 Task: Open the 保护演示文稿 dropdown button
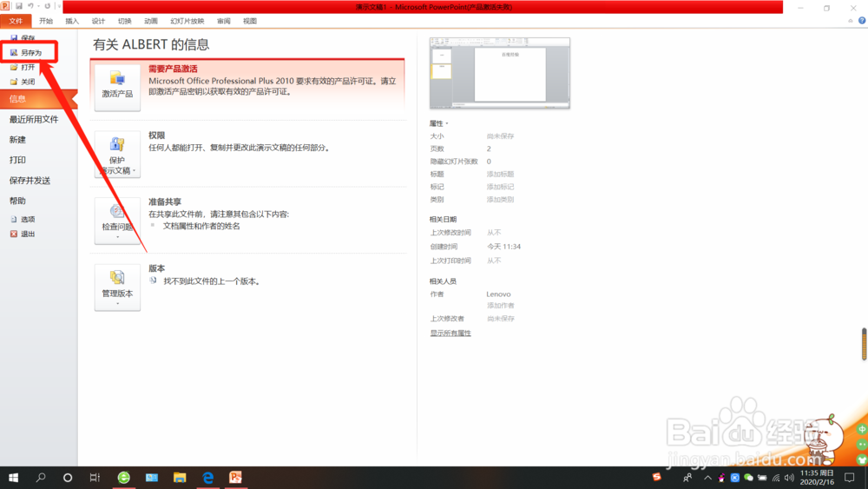pyautogui.click(x=117, y=154)
